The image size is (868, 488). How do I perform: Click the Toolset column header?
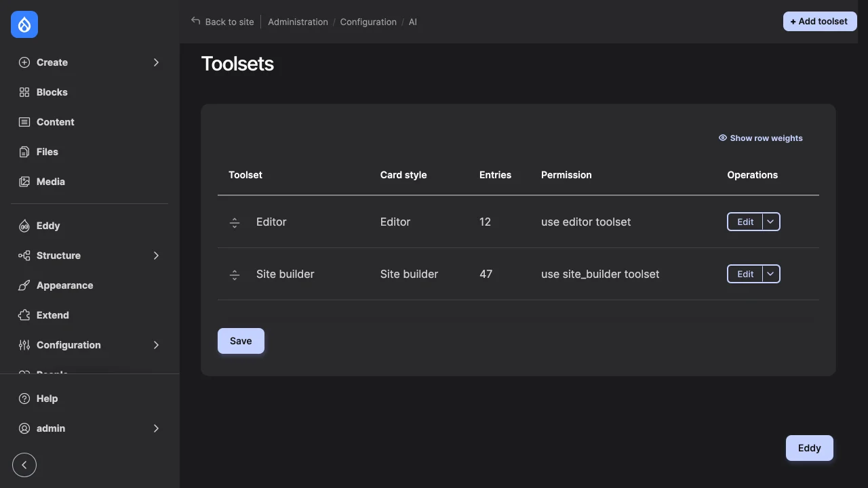pyautogui.click(x=245, y=175)
